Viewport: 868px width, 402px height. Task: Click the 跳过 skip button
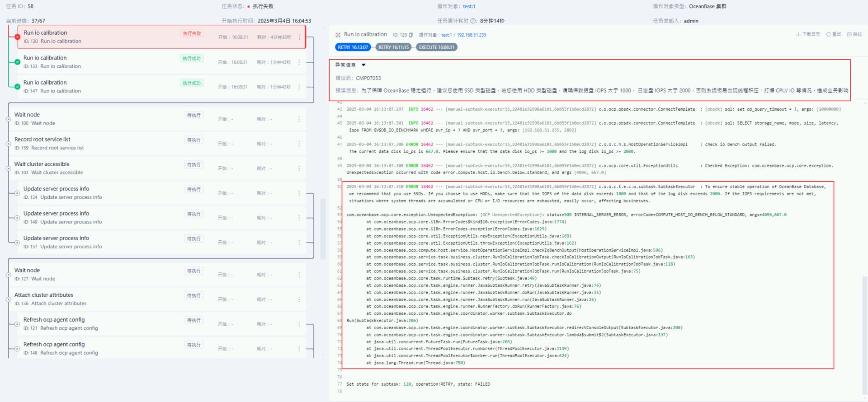854,34
